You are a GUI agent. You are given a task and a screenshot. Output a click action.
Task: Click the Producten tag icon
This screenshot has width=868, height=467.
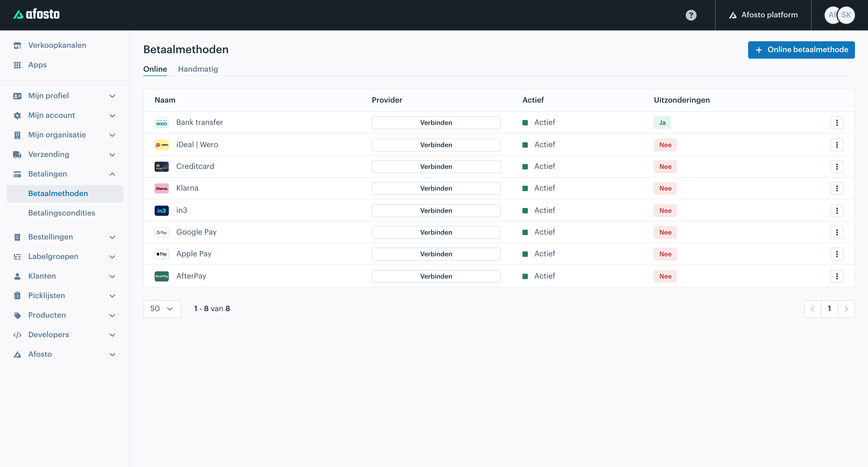click(x=17, y=315)
